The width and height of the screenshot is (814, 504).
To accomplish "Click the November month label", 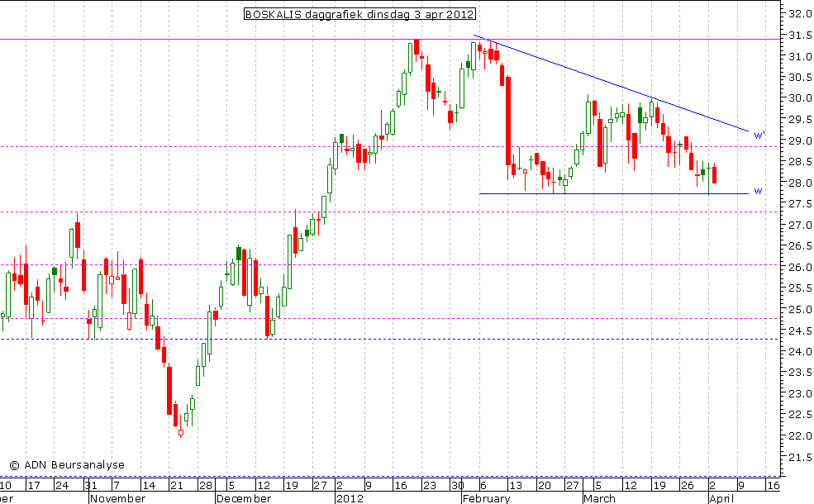I will (x=118, y=498).
